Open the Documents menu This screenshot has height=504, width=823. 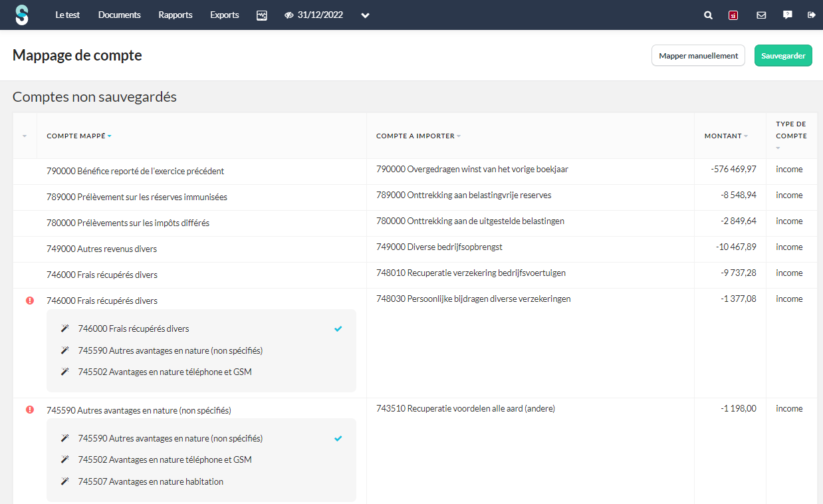pos(120,15)
